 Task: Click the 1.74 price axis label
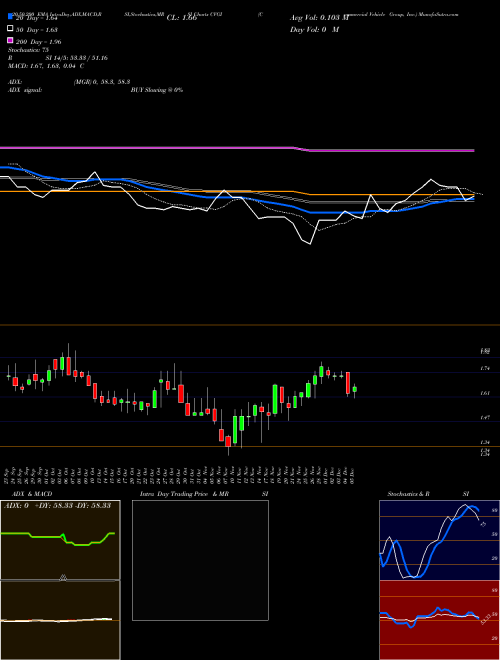point(484,368)
